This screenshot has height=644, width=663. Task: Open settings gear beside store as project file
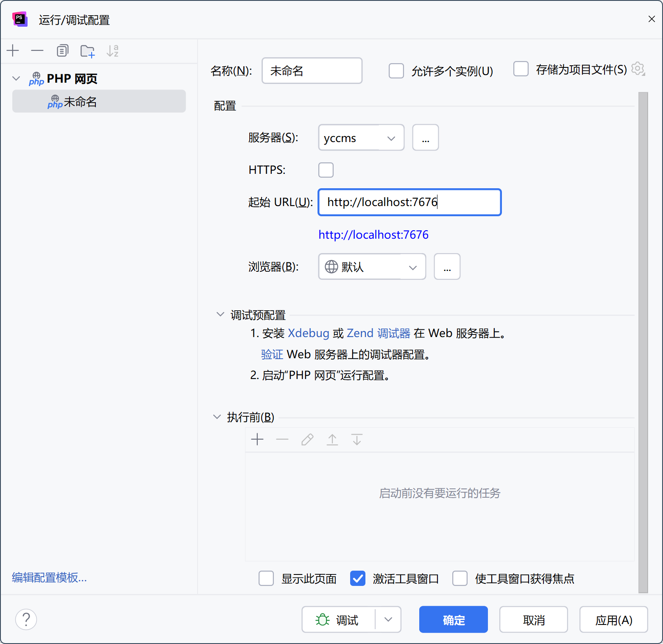[x=638, y=69]
